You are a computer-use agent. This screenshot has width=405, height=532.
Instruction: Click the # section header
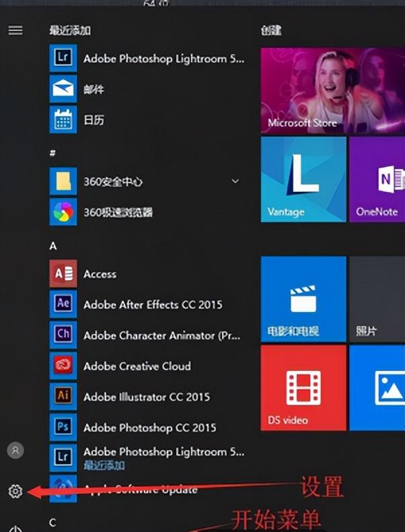tap(52, 154)
